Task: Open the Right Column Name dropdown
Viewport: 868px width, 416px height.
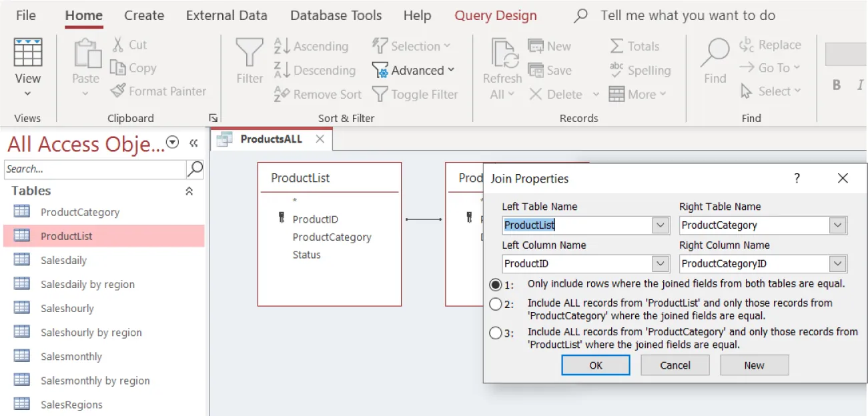Action: 838,263
